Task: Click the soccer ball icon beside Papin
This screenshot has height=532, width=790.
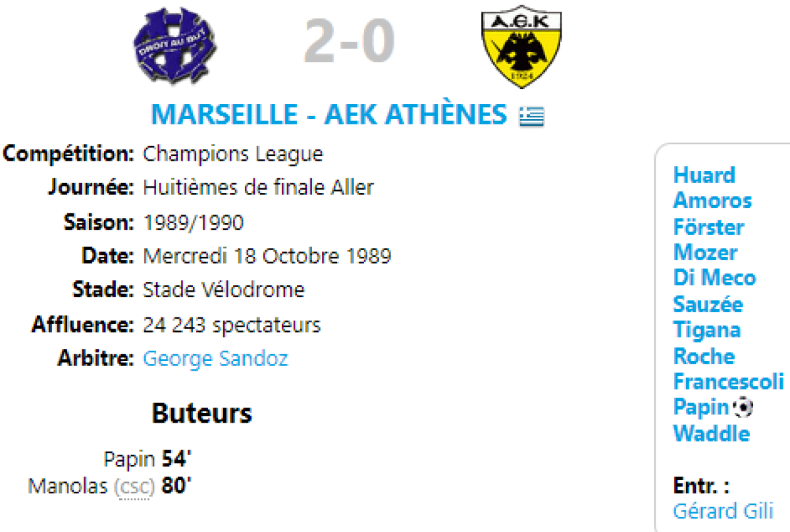Action: (x=743, y=408)
